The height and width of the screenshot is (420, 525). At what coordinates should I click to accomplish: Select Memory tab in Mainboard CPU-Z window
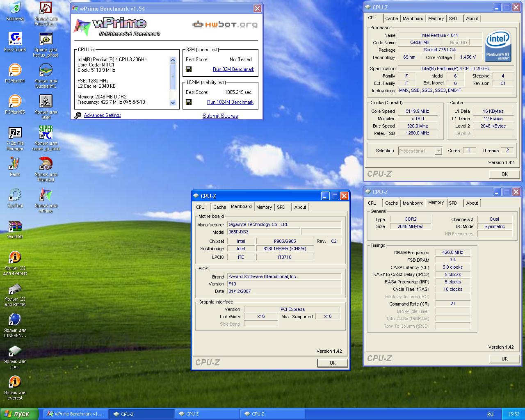(264, 207)
